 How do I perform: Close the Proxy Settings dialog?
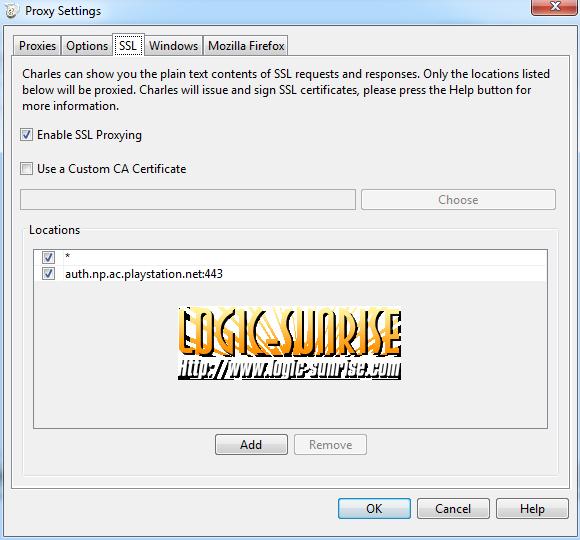[x=554, y=7]
